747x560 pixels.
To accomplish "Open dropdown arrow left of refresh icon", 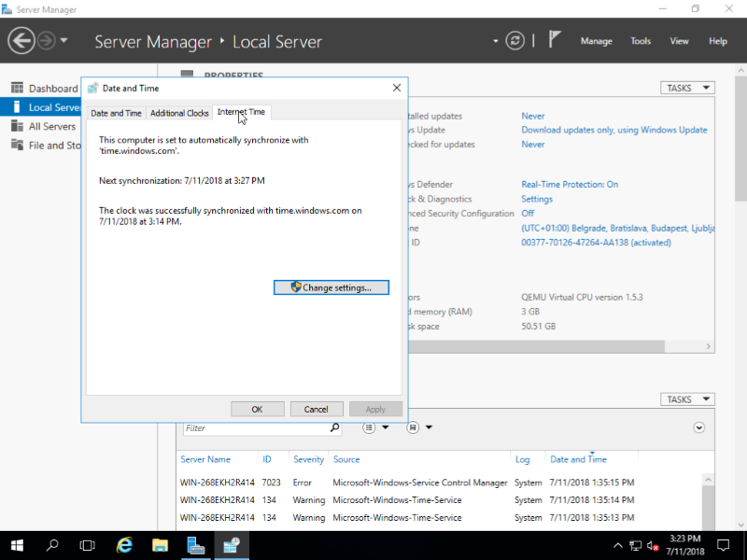I will click(x=496, y=41).
